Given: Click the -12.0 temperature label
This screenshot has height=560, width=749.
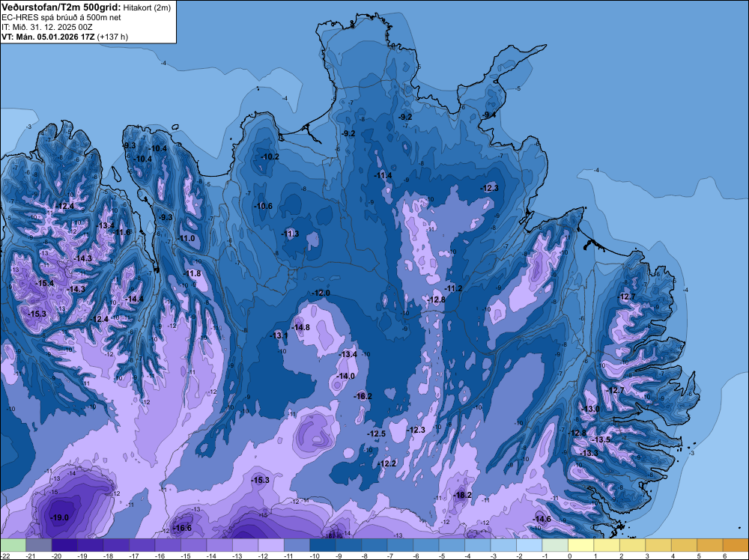Looking at the screenshot, I should pyautogui.click(x=321, y=293).
